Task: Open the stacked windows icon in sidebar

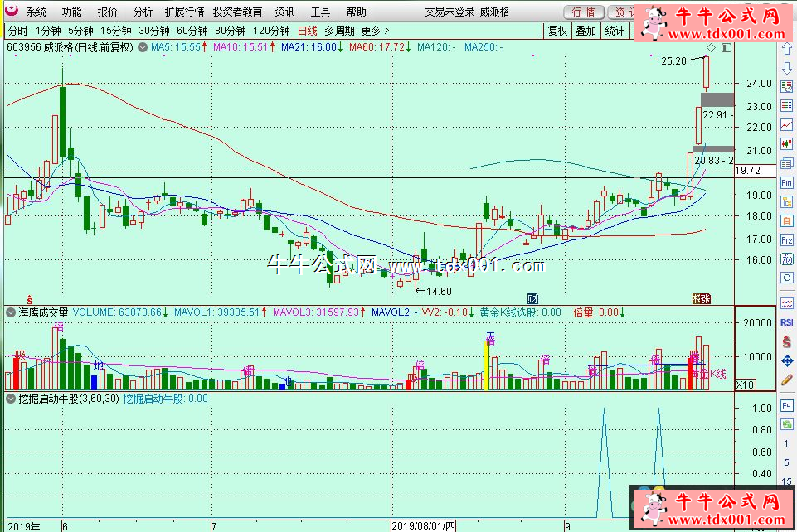Action: point(786,163)
